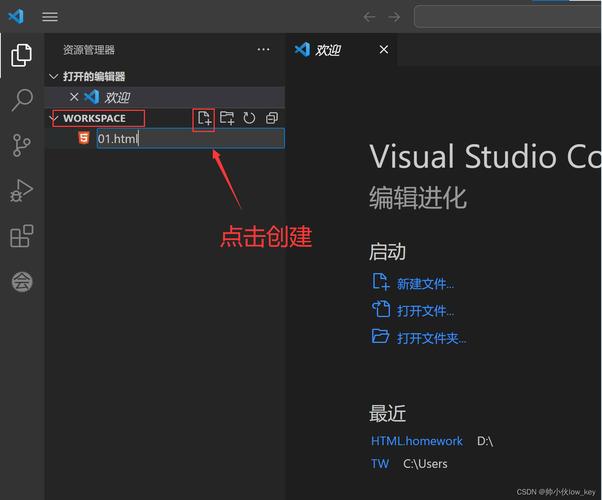This screenshot has width=602, height=500.
Task: Click the round icon below Extensions
Action: point(22,282)
